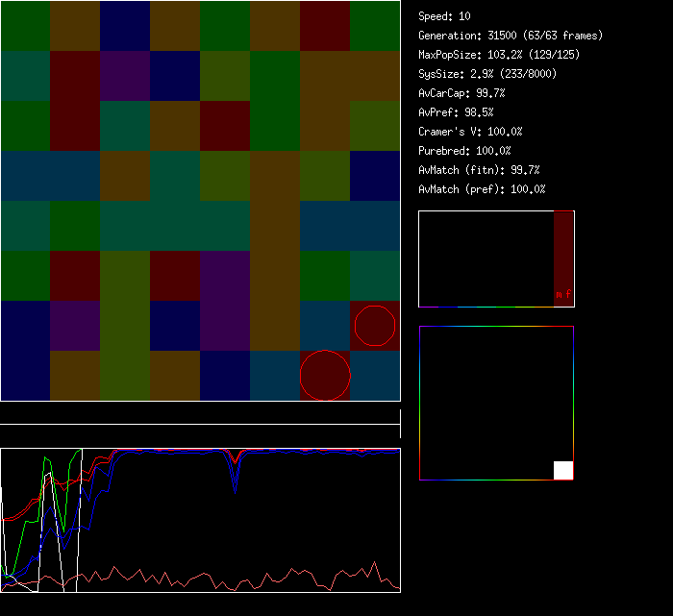Click the sharp dip in the blue graph lines
The image size is (673, 616).
click(x=236, y=476)
